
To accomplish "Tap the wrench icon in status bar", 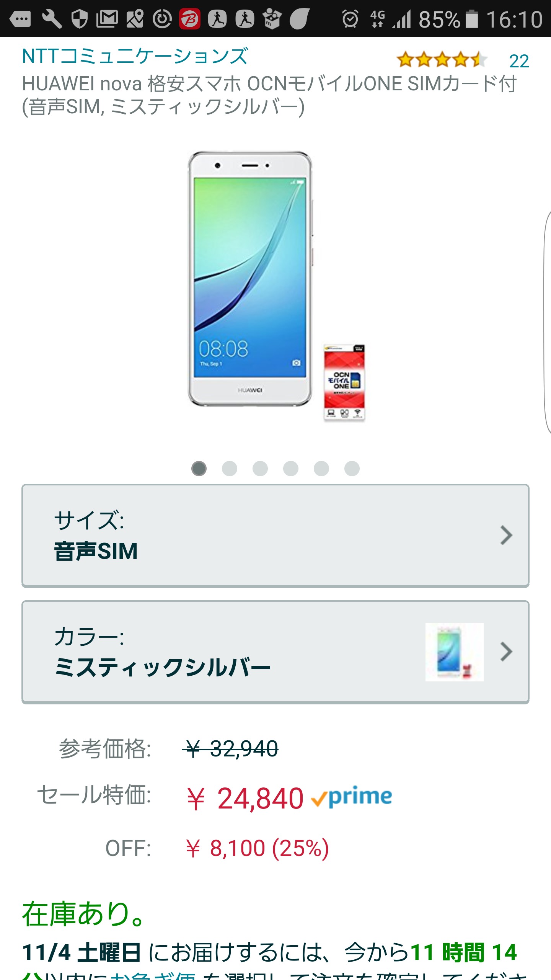I will click(x=52, y=19).
